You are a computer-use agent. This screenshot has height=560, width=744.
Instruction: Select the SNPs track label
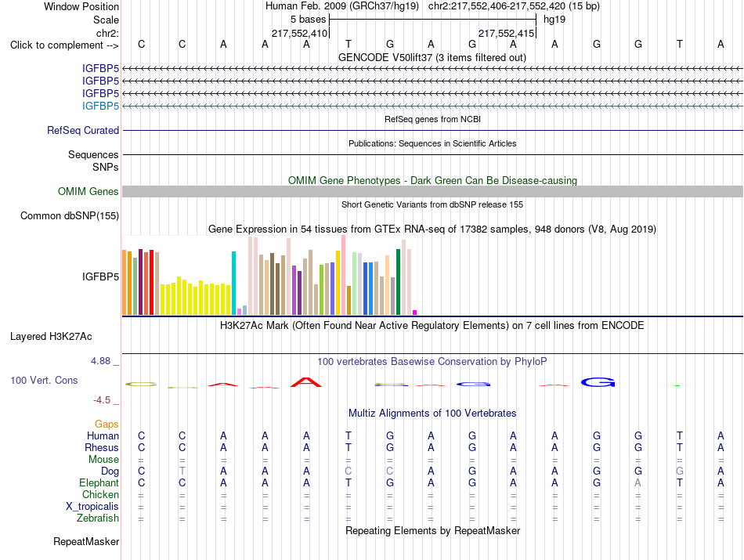[x=106, y=167]
